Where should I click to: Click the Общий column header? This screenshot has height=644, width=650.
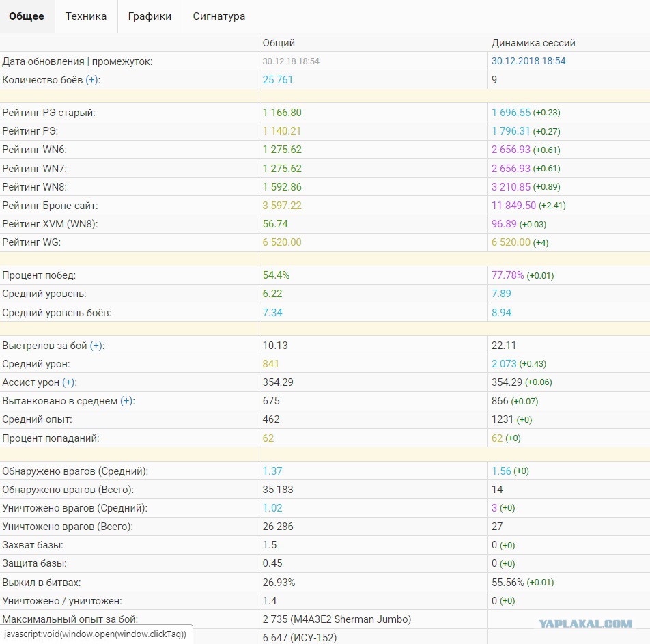(x=279, y=43)
